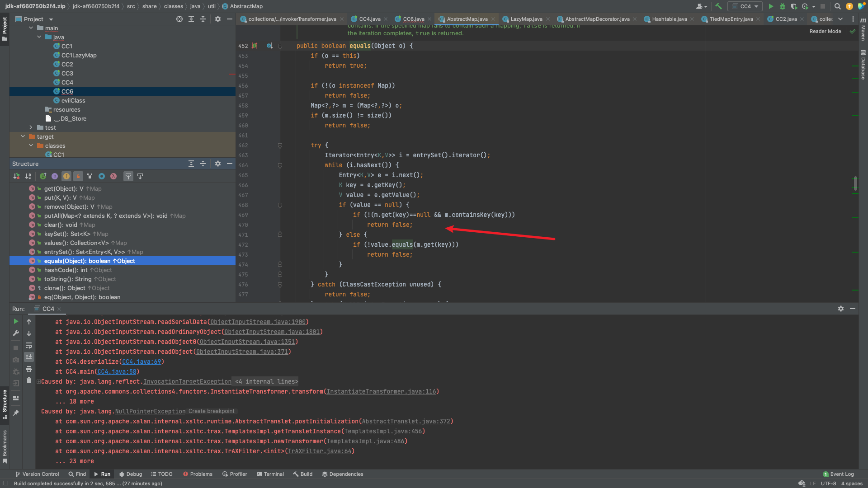Toggle soft-wrap in Run console
Image resolution: width=868 pixels, height=488 pixels.
[29, 345]
